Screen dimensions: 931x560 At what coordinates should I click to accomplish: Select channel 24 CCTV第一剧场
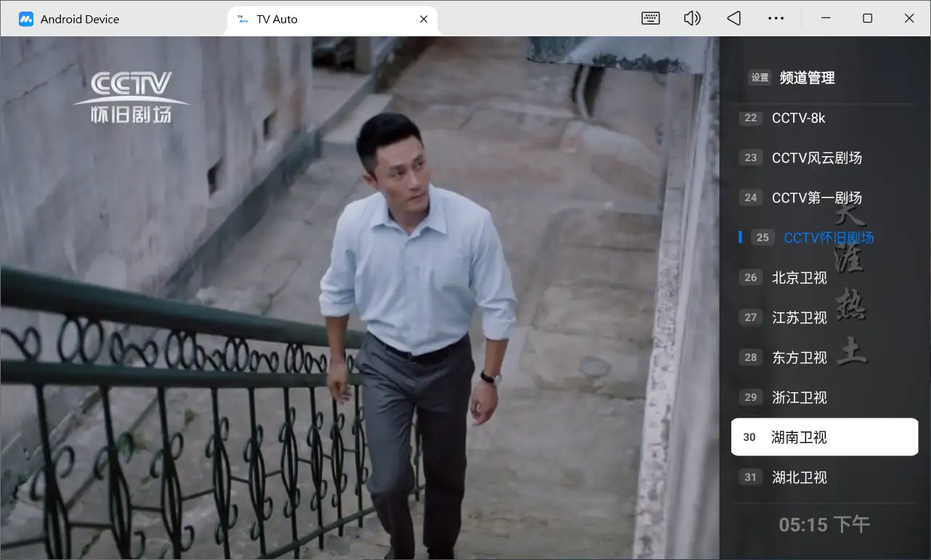[816, 198]
